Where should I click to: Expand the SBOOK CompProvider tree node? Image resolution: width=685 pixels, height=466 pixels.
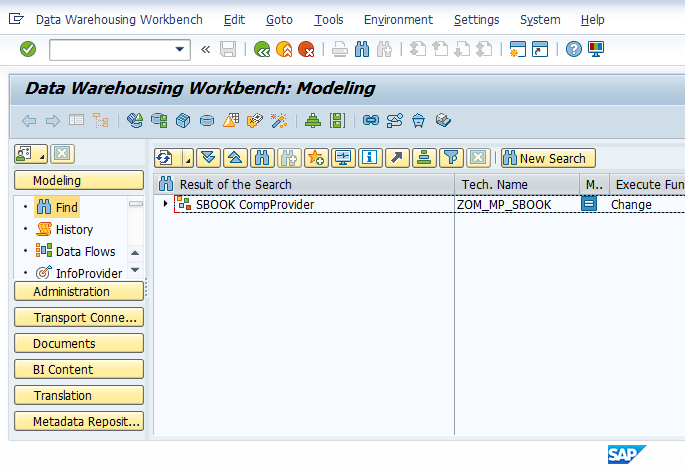[165, 204]
